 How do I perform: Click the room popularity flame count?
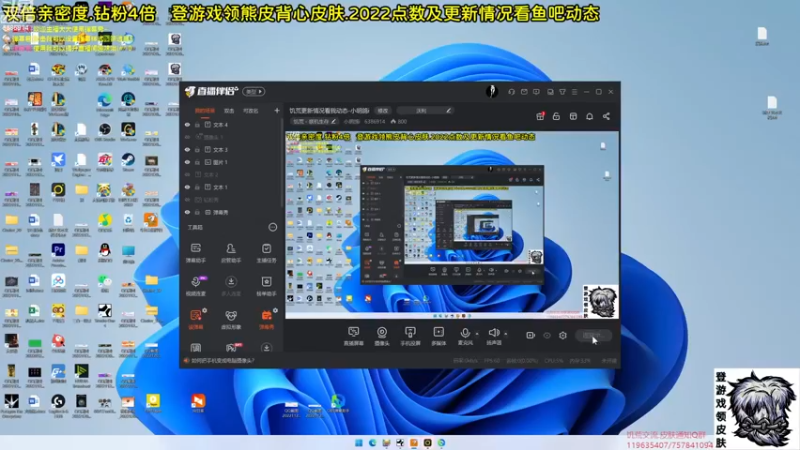coord(399,121)
